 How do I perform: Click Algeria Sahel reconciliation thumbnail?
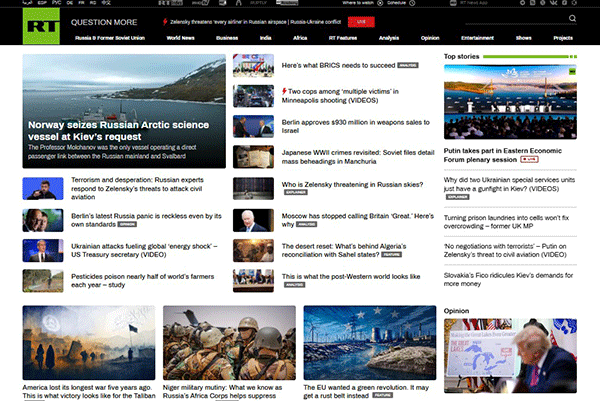(x=253, y=250)
